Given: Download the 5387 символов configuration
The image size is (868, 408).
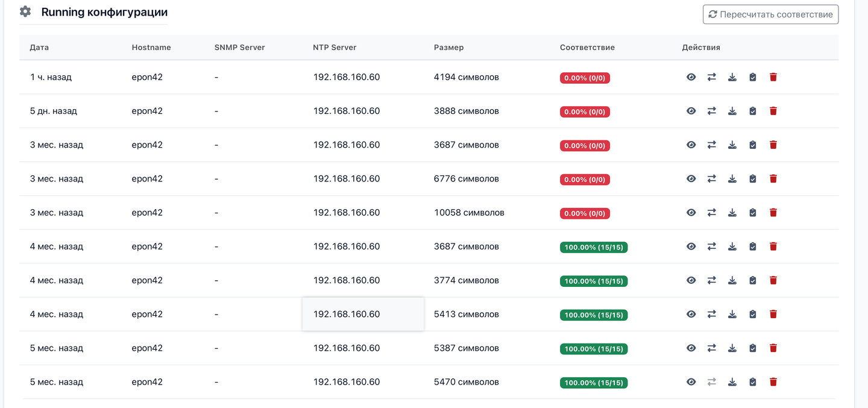Looking at the screenshot, I should [732, 348].
